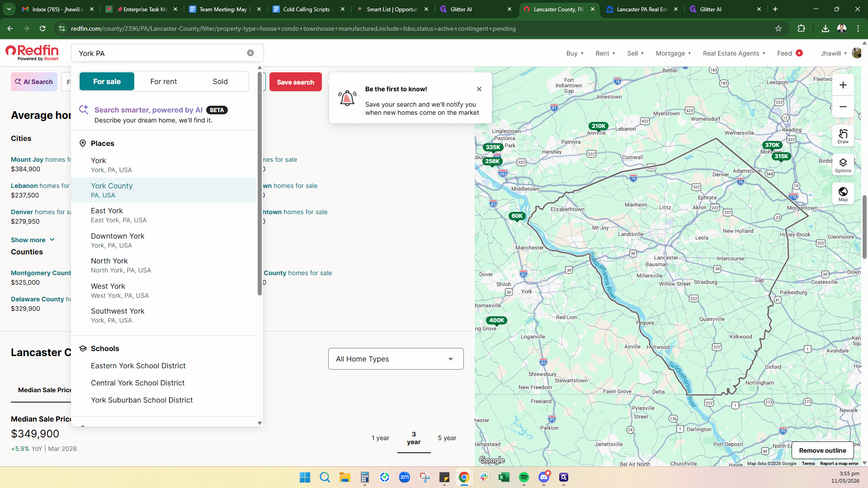
Task: Switch to the Cold Calling Scripts tab
Action: point(309,9)
